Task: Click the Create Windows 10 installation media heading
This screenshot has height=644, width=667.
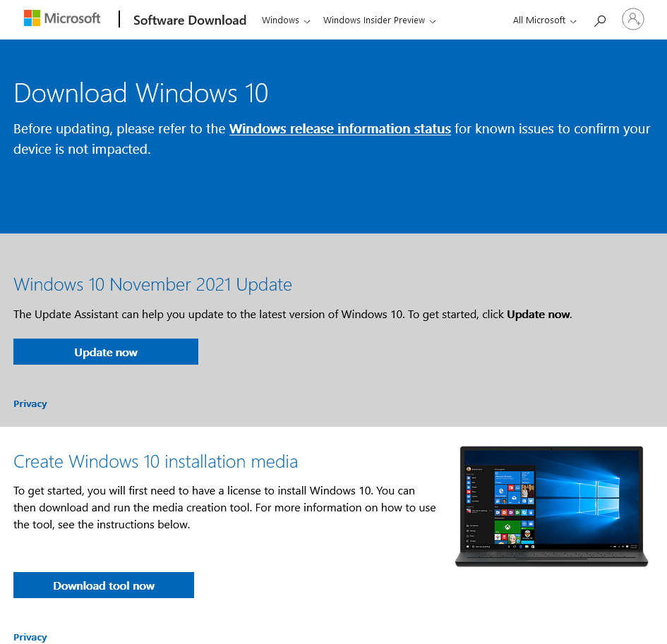Action: (x=156, y=461)
